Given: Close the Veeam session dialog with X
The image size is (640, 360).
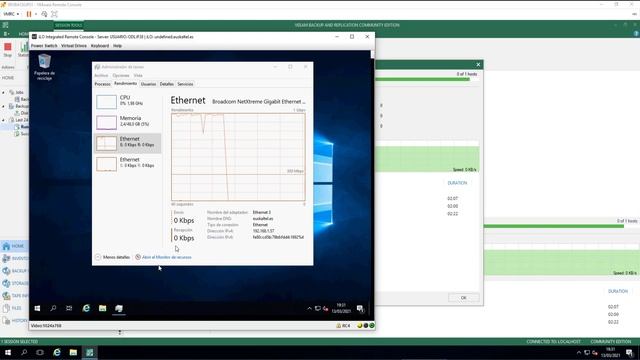Looking at the screenshot, I should point(478,64).
